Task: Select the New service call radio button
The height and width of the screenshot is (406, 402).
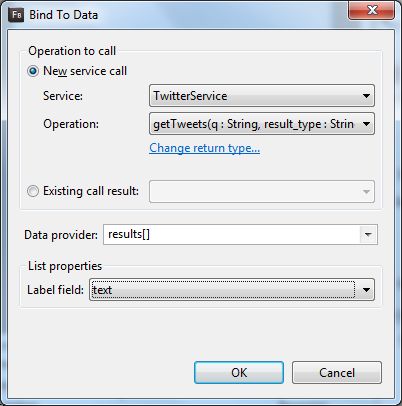Action: click(x=33, y=71)
